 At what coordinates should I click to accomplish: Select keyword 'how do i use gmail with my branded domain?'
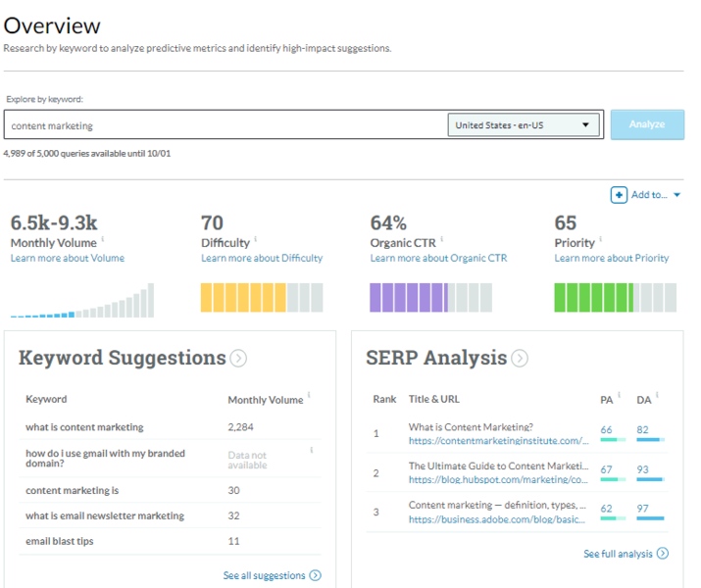pos(105,458)
